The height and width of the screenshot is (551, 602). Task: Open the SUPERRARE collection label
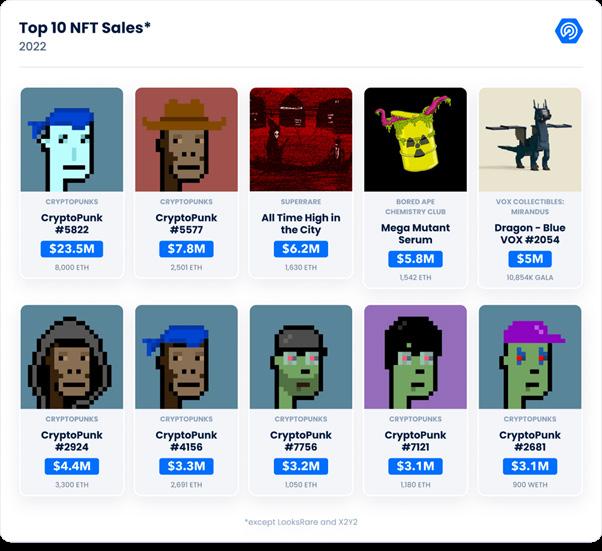pyautogui.click(x=301, y=202)
